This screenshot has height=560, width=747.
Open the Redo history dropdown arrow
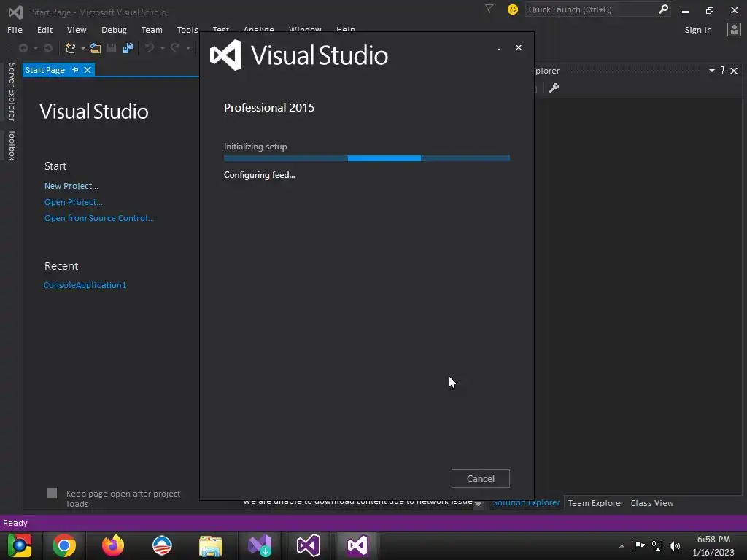point(187,48)
